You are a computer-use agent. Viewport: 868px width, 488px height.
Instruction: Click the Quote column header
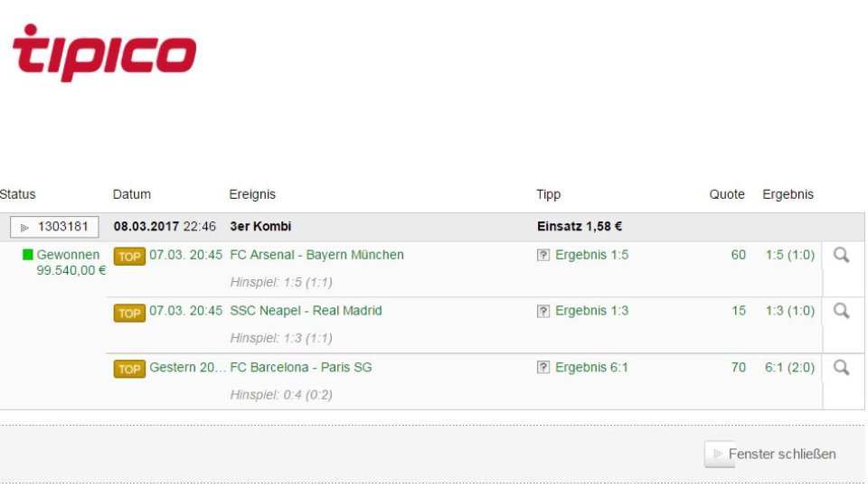(x=727, y=194)
